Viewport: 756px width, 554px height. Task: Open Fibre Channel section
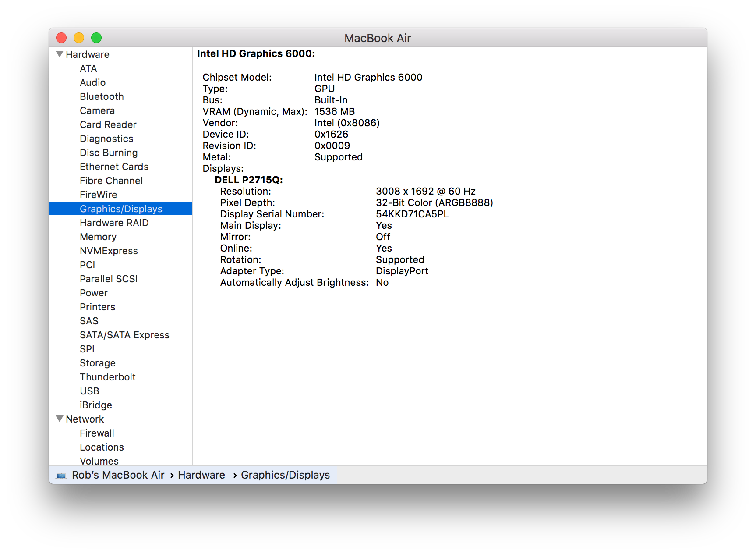coord(111,181)
